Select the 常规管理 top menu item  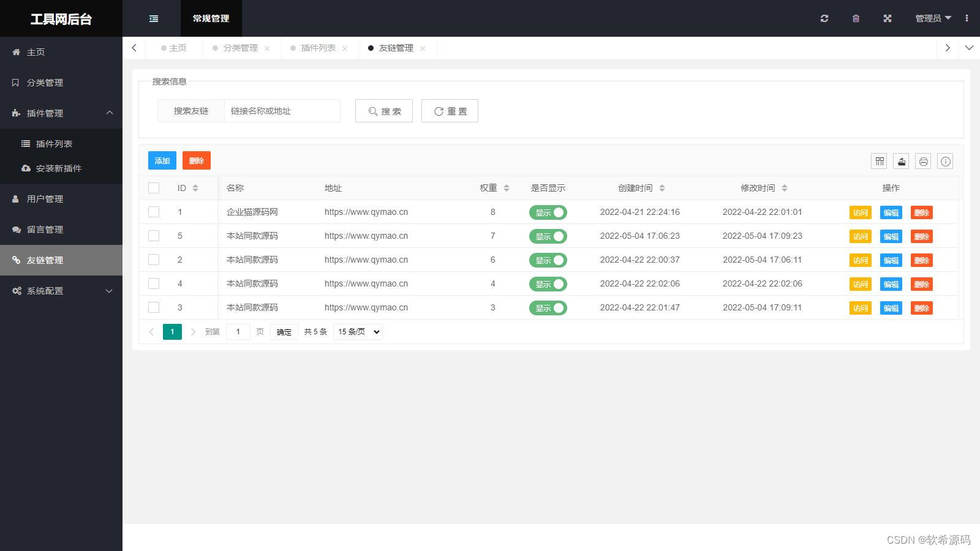point(211,18)
